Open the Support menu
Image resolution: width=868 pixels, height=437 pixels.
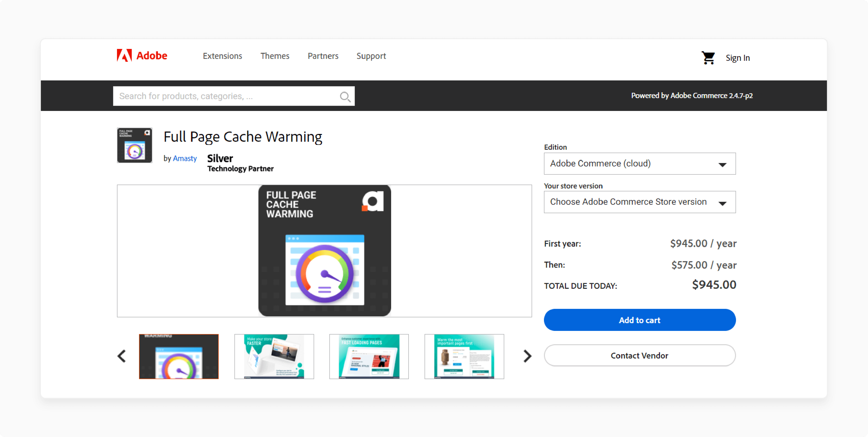(371, 56)
